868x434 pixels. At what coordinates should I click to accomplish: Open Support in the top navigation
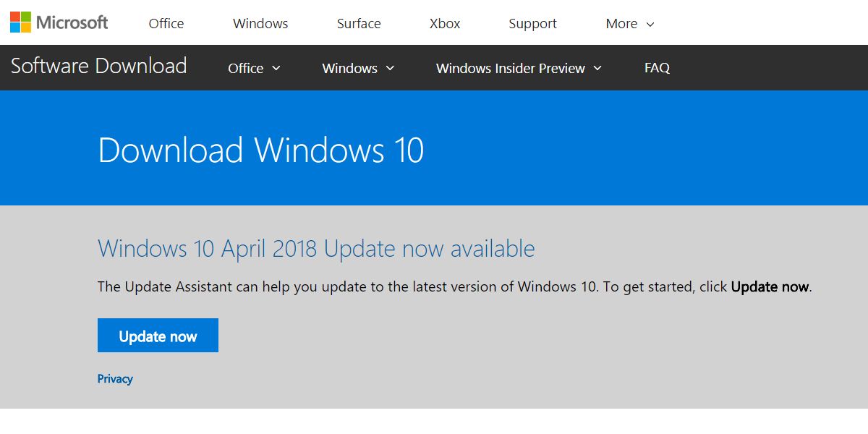tap(532, 24)
